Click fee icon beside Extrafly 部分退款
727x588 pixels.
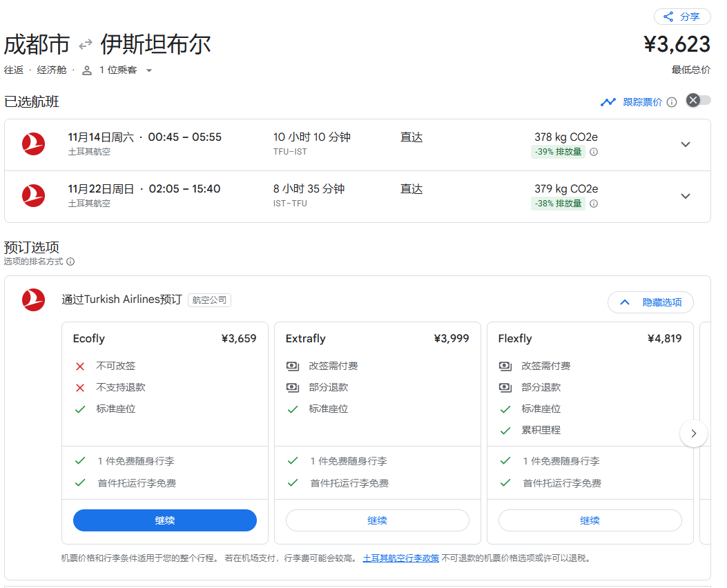pyautogui.click(x=293, y=387)
